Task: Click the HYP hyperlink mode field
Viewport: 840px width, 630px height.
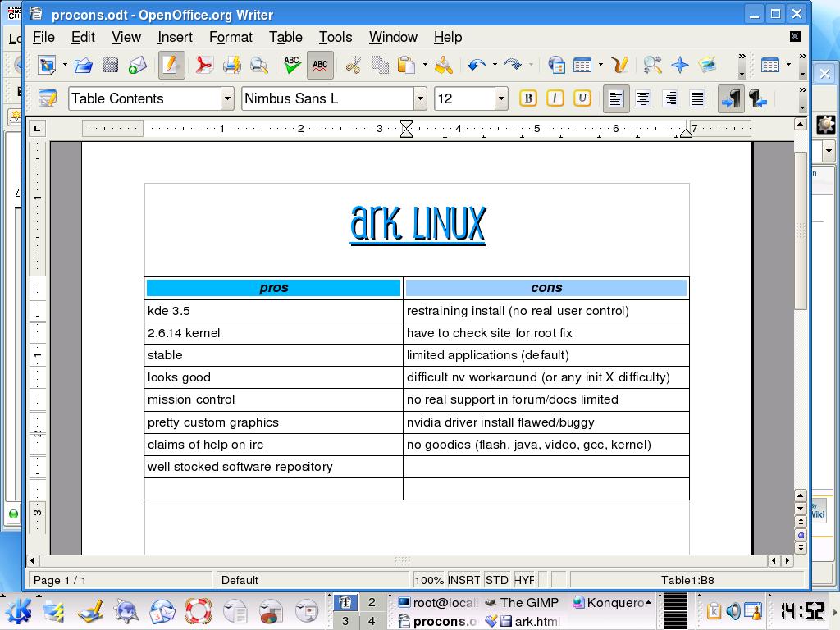Action: [524, 580]
